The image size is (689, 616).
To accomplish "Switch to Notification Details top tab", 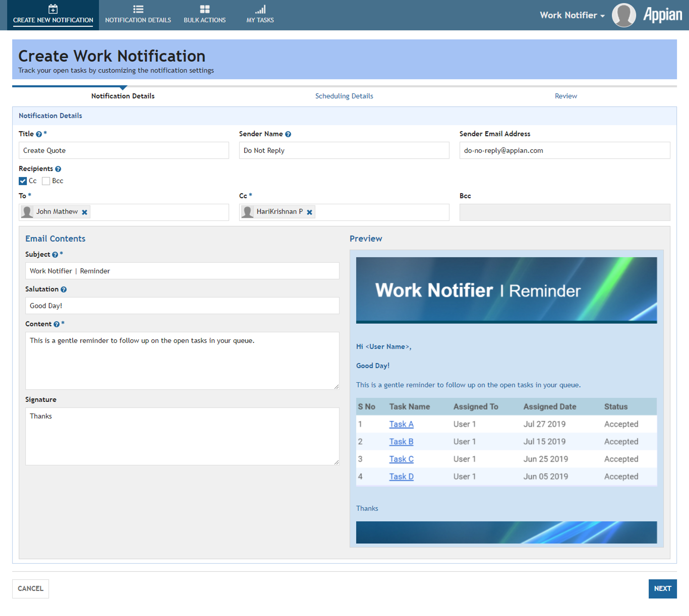I will [x=138, y=15].
